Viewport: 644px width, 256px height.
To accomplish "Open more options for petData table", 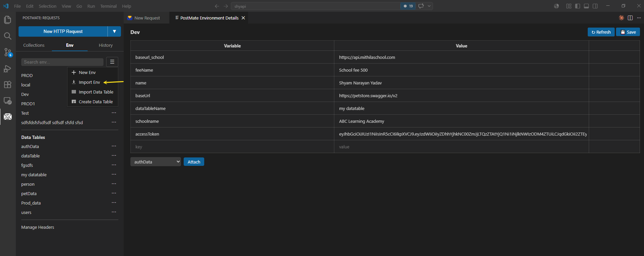I will coord(114,193).
